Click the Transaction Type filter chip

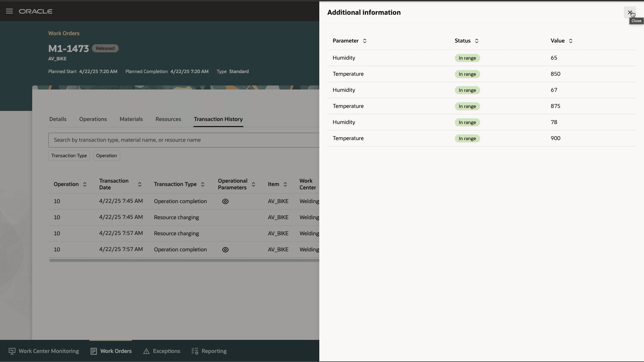(69, 155)
